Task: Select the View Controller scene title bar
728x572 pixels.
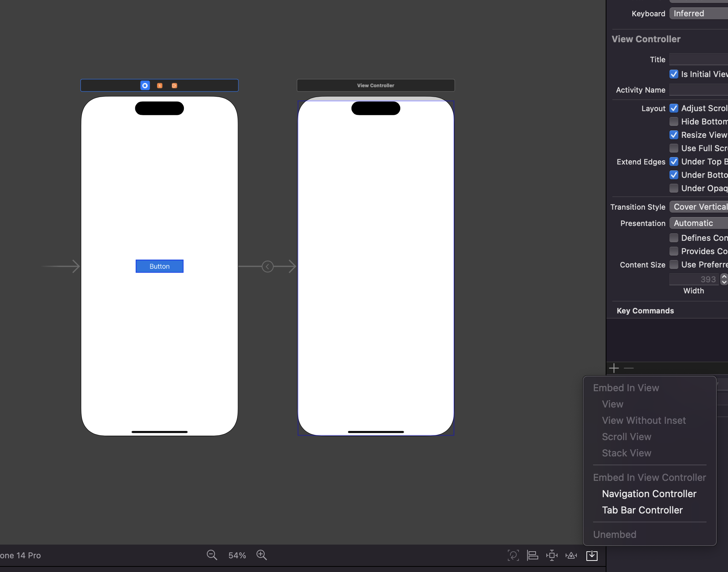Action: click(x=376, y=85)
